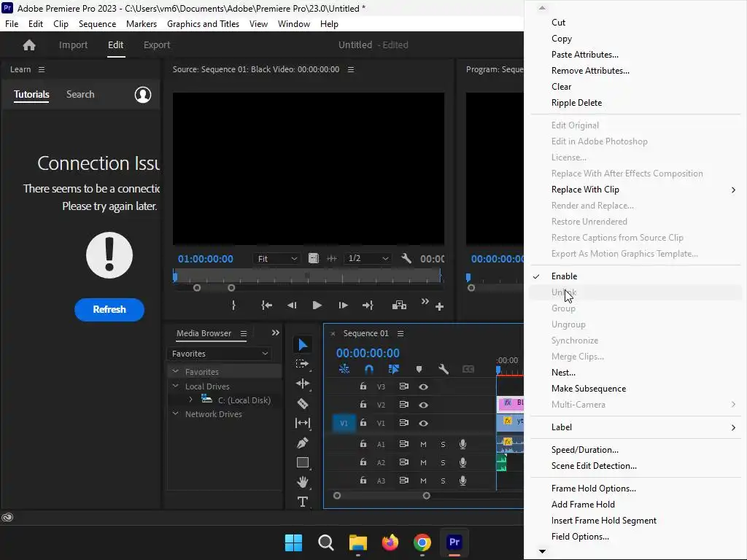
Task: Click Add Marker in the timeline
Action: [x=419, y=369]
